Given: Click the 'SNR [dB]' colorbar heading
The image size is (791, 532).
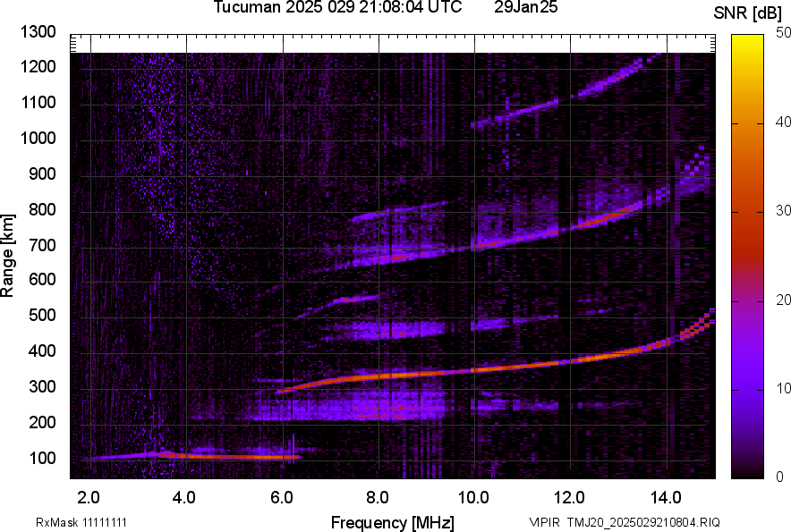Looking at the screenshot, I should (x=748, y=13).
